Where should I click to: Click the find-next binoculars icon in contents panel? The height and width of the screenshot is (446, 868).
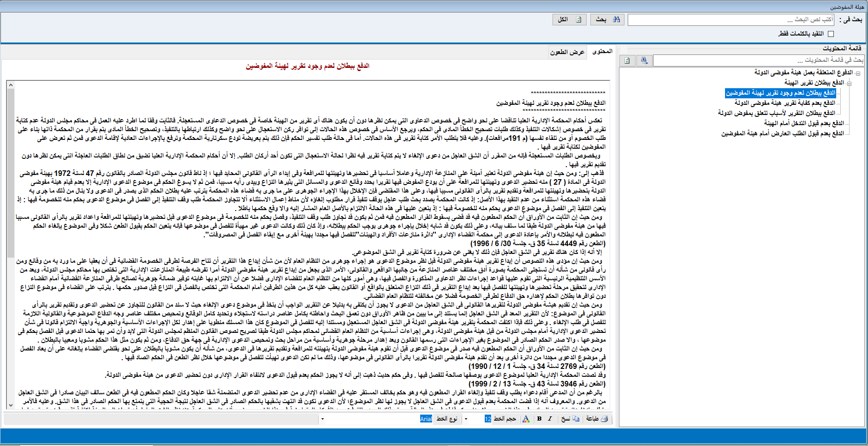644,60
